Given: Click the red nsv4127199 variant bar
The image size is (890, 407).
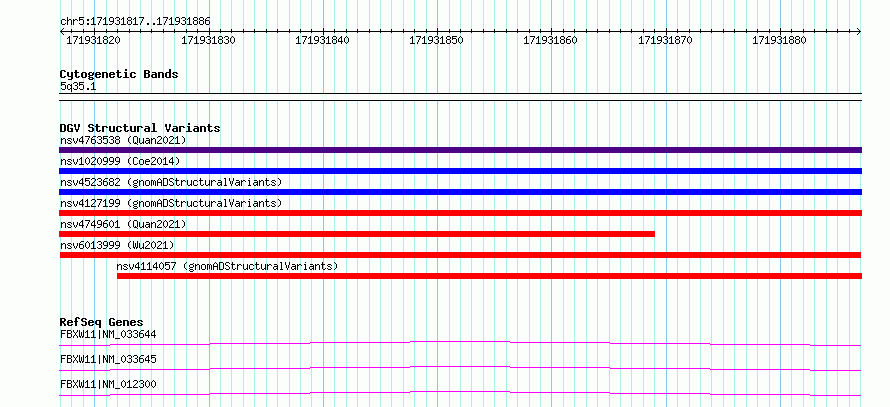Looking at the screenshot, I should coord(460,213).
